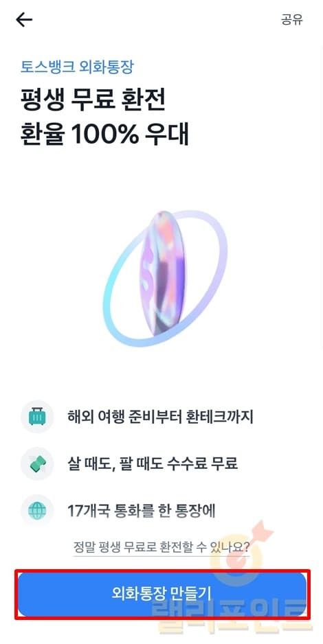Select 살 때도, 팔 때도 수수료 무료

point(153,464)
